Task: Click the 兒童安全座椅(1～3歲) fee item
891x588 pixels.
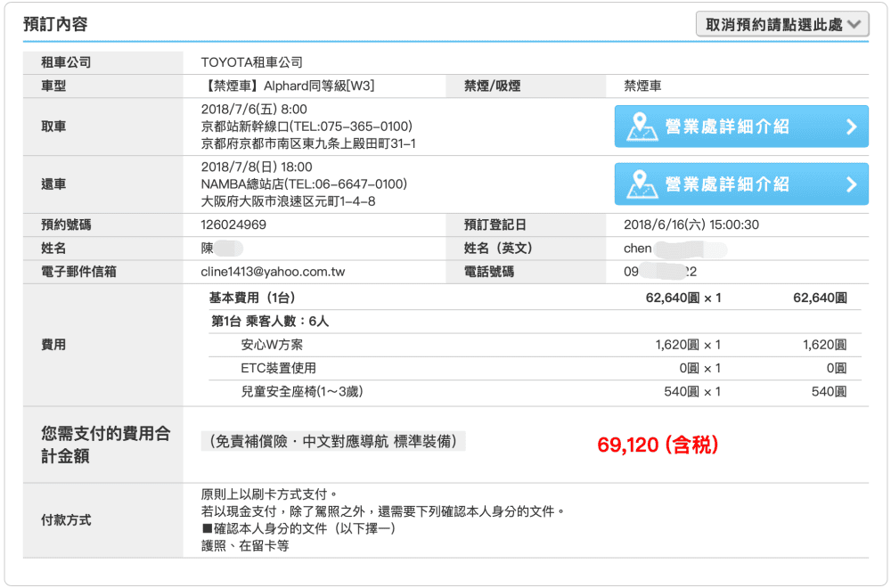Action: pyautogui.click(x=302, y=391)
